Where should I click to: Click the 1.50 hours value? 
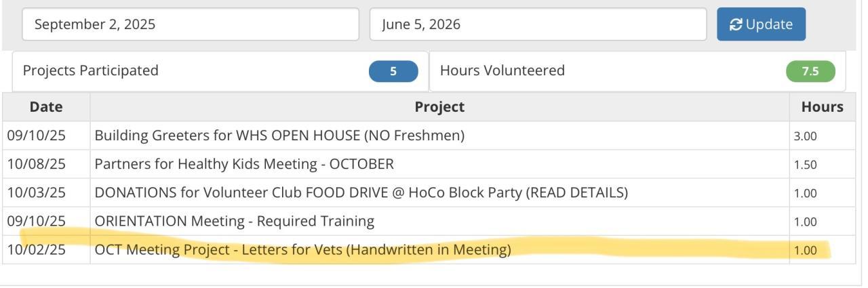(x=805, y=165)
